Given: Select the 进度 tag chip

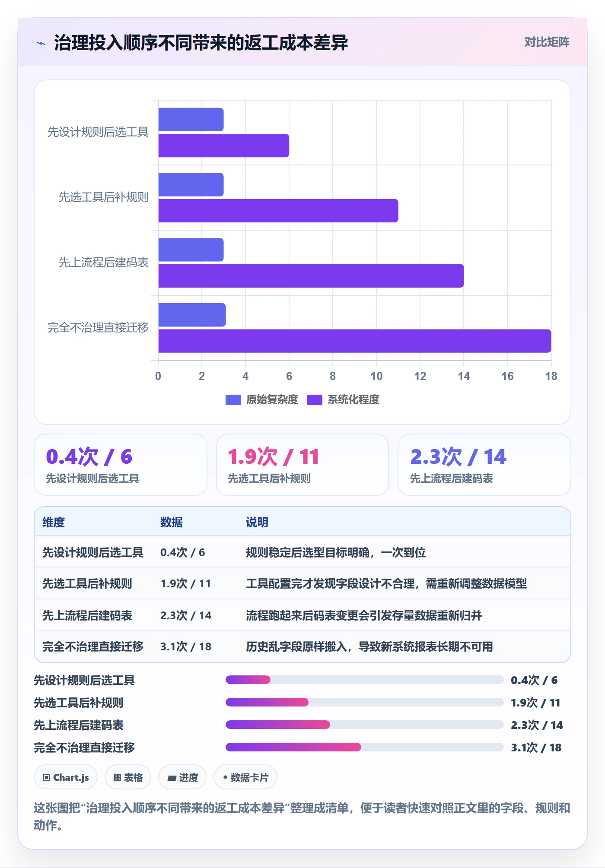Looking at the screenshot, I should [x=182, y=777].
